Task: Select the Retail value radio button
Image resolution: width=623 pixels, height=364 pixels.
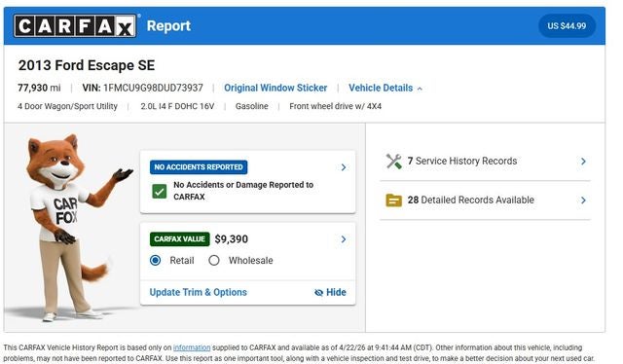Action: [x=156, y=260]
